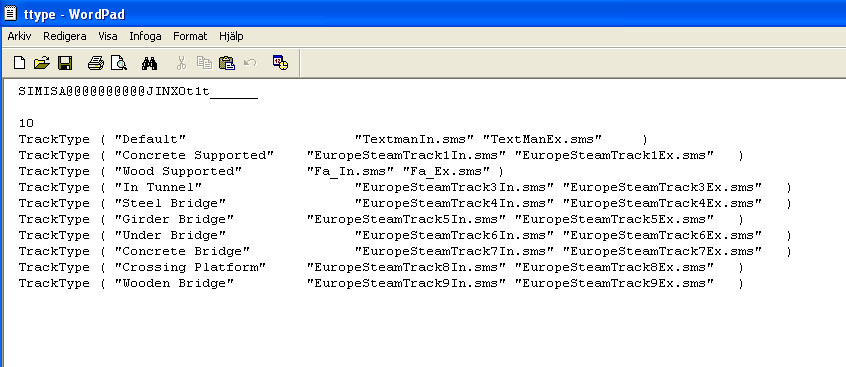Print the document using the printer icon
The width and height of the screenshot is (846, 367).
(95, 63)
